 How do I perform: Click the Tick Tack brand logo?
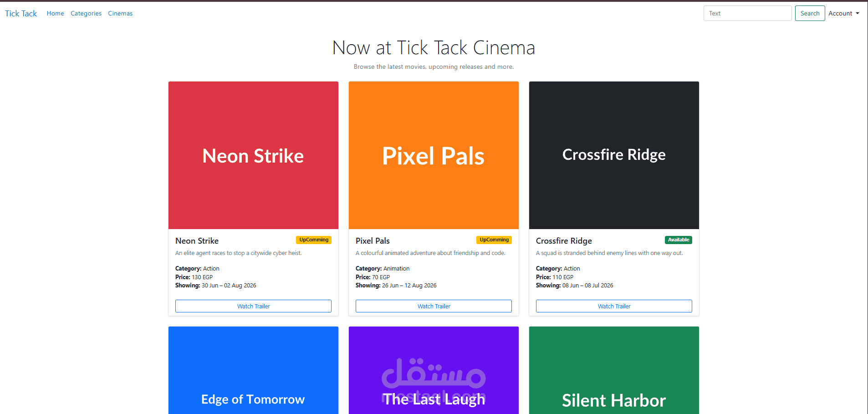coord(21,13)
